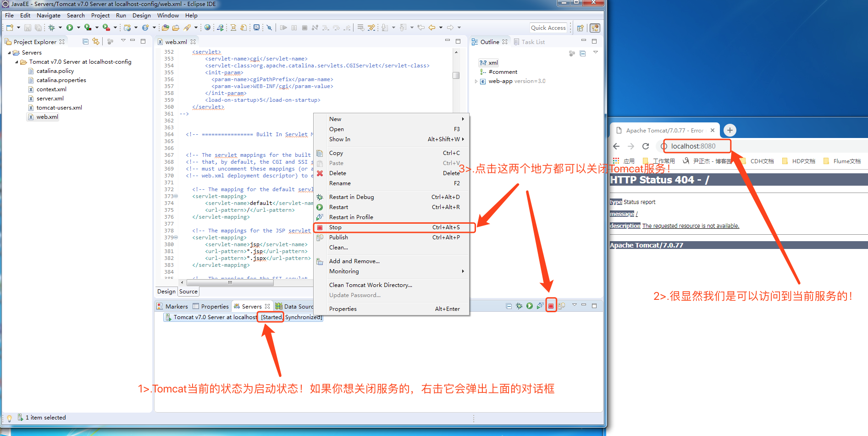868x436 pixels.
Task: Switch editor to Source tab
Action: pos(188,292)
